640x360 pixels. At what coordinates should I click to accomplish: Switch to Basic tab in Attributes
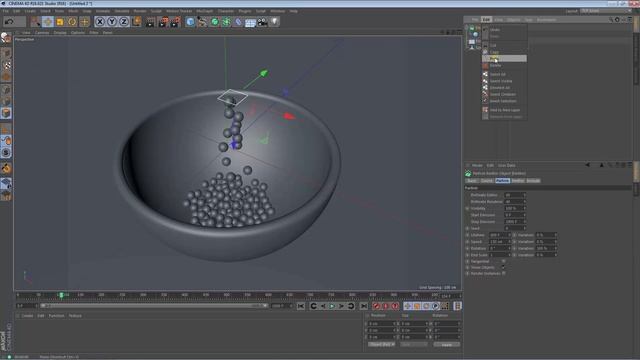472,180
